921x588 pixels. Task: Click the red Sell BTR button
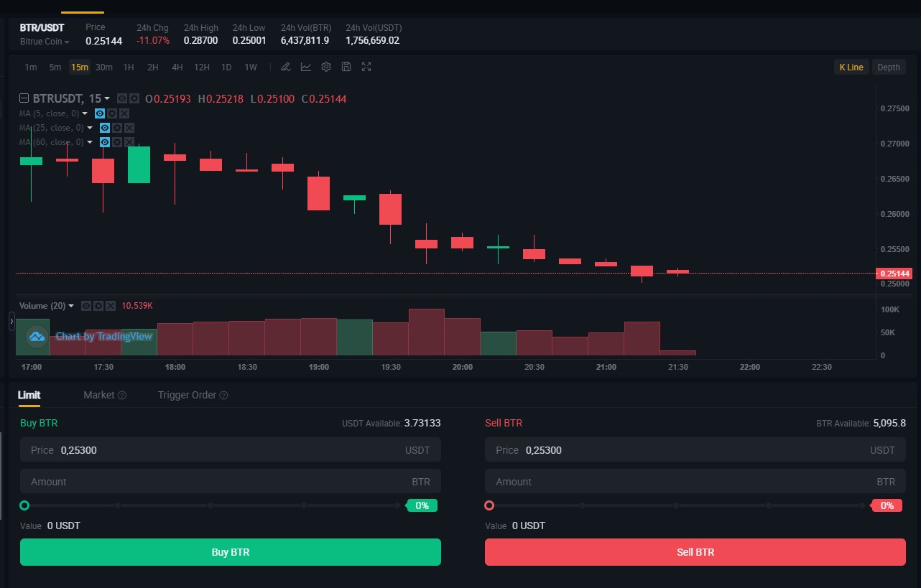[695, 552]
